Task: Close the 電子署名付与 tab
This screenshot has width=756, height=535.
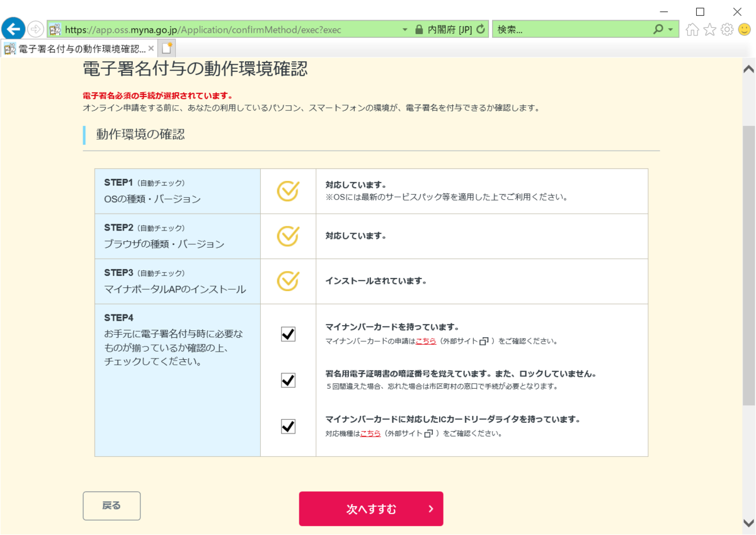Action: (151, 49)
